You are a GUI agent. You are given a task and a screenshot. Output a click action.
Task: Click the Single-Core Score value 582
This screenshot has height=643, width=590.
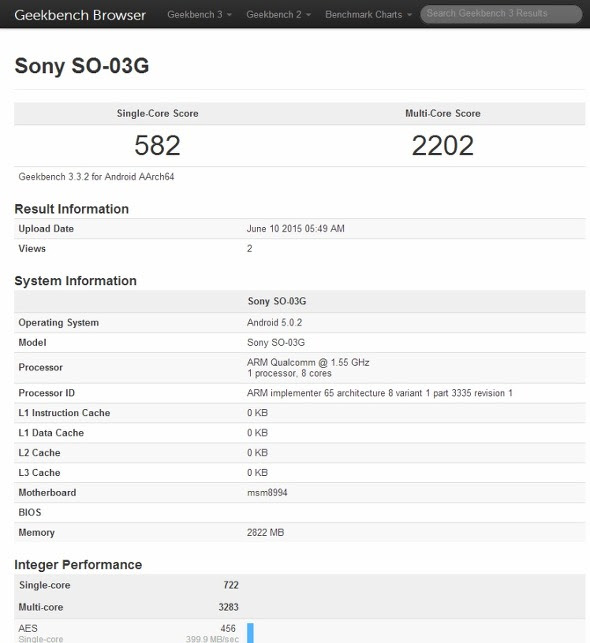(x=157, y=146)
